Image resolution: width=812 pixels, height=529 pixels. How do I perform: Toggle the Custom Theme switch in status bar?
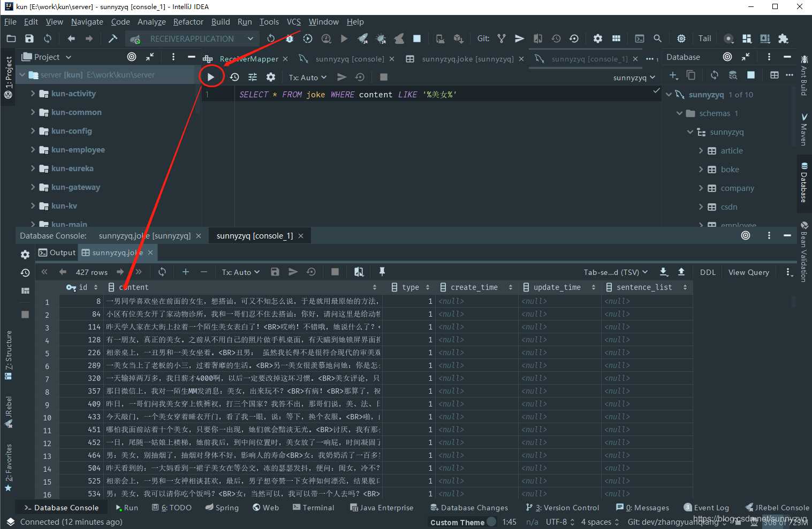[x=491, y=522]
